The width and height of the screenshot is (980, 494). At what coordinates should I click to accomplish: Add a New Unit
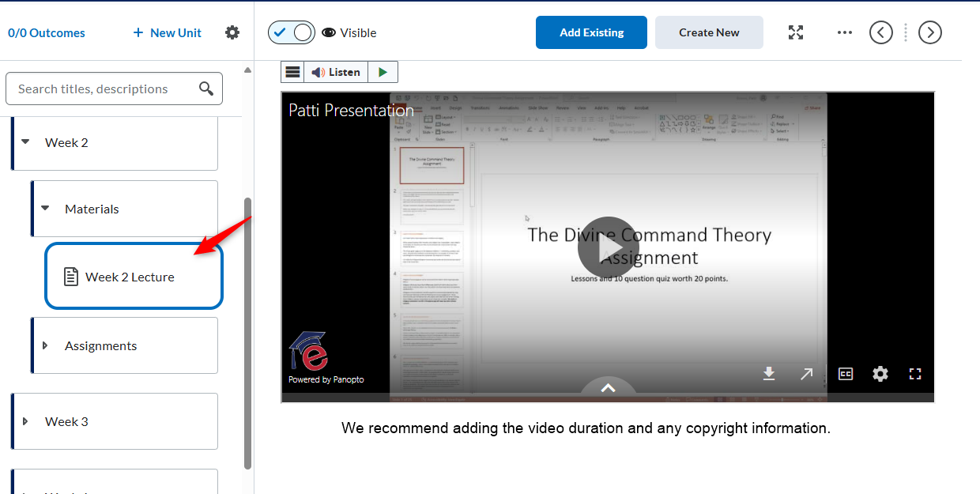pyautogui.click(x=167, y=32)
